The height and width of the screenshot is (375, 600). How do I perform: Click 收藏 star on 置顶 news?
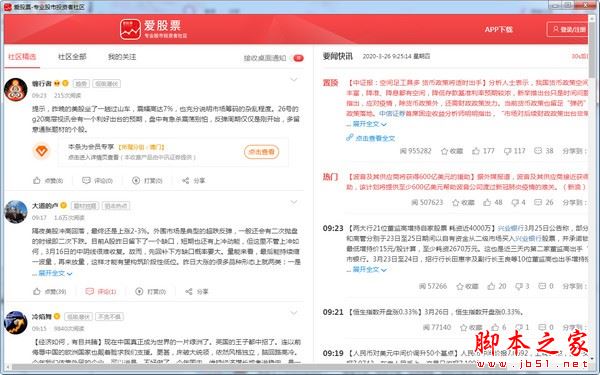[452, 151]
